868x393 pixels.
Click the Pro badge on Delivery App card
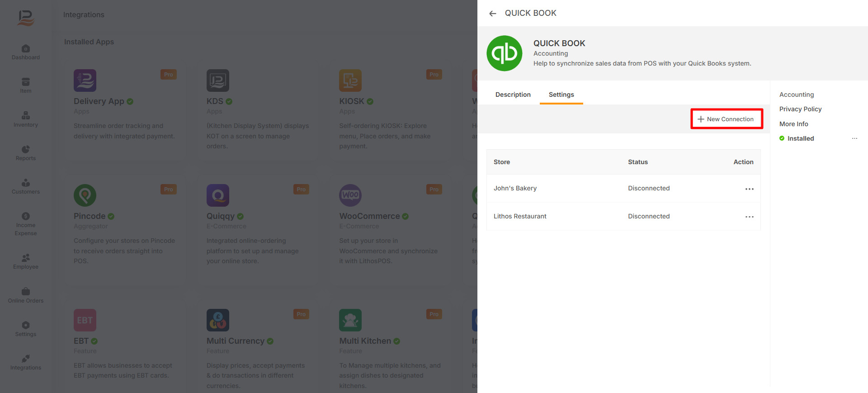tap(169, 75)
